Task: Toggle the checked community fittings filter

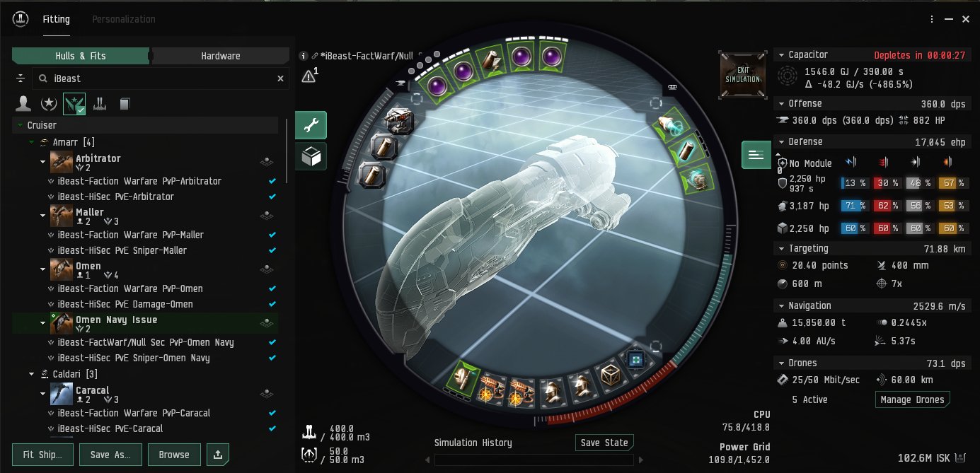Action: tap(74, 104)
